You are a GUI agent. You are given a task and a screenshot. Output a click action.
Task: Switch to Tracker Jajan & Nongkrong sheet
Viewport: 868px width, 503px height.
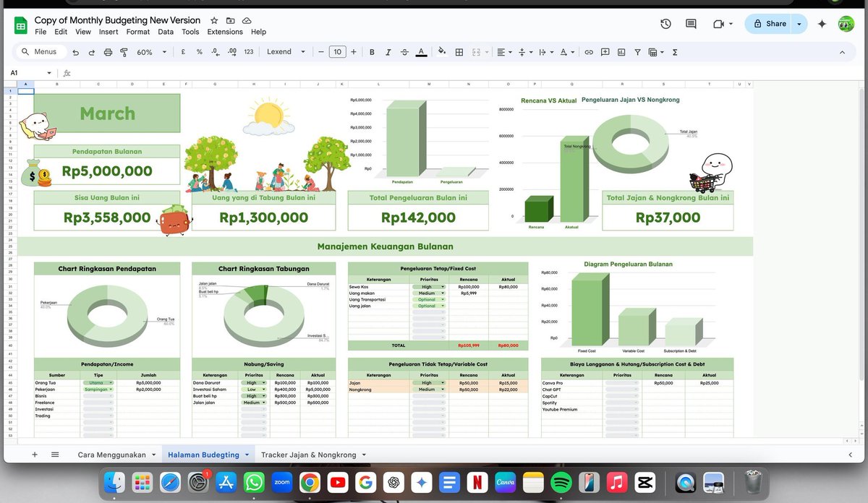point(309,455)
